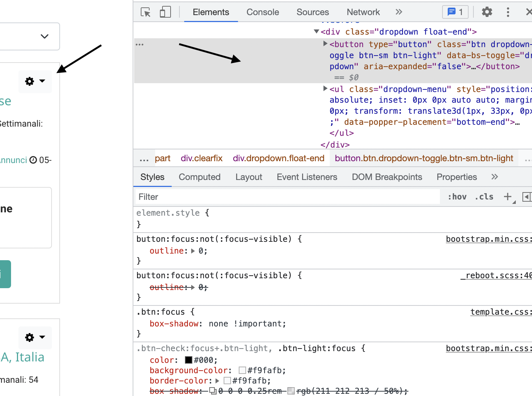Collapse the div dropdown float-end node
532x396 pixels.
point(316,32)
